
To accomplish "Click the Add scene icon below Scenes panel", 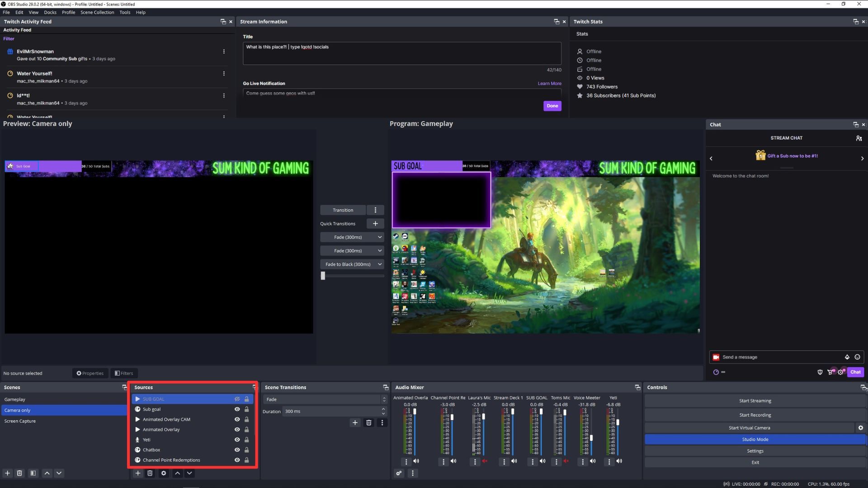I will tap(7, 473).
